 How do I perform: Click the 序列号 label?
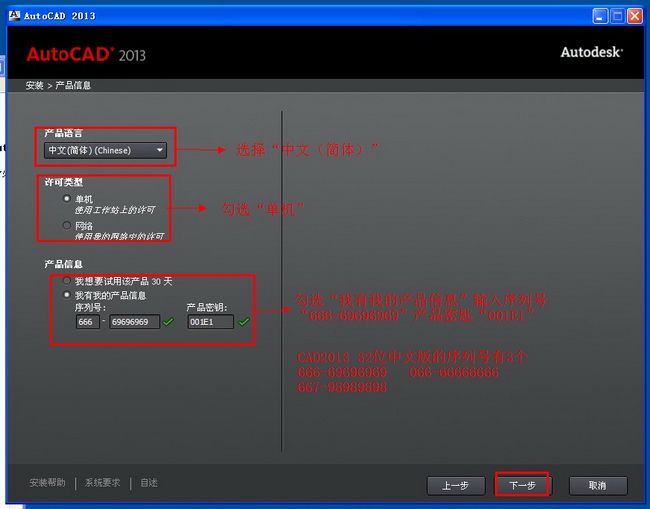(90, 308)
